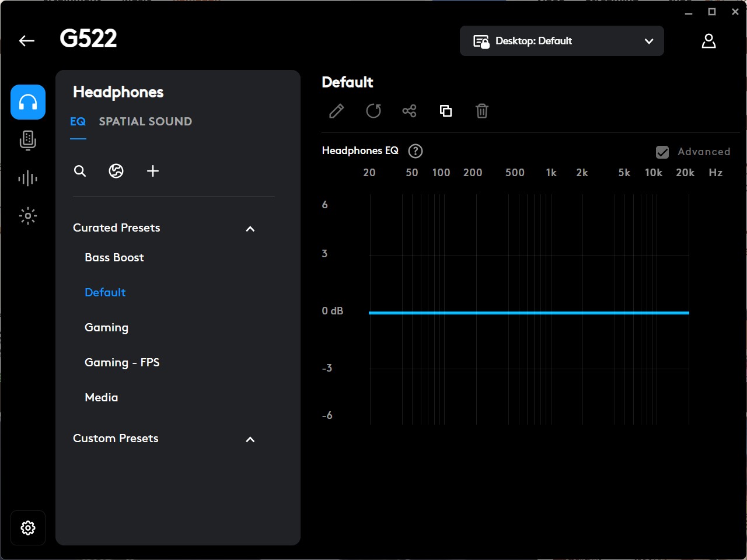This screenshot has width=747, height=560.
Task: Collapse the Curated Presets section
Action: tap(250, 229)
